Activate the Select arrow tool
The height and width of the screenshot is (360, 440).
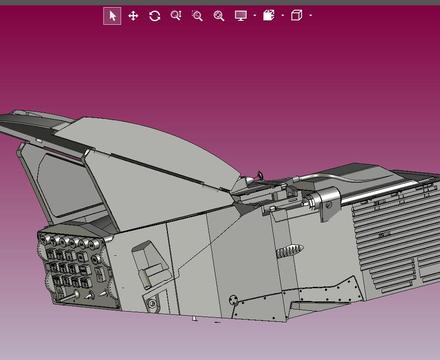(x=112, y=16)
